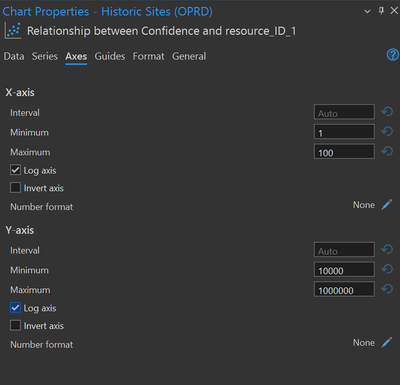Viewport: 400px width, 385px height.
Task: Reset the X-axis Interval value
Action: (387, 112)
